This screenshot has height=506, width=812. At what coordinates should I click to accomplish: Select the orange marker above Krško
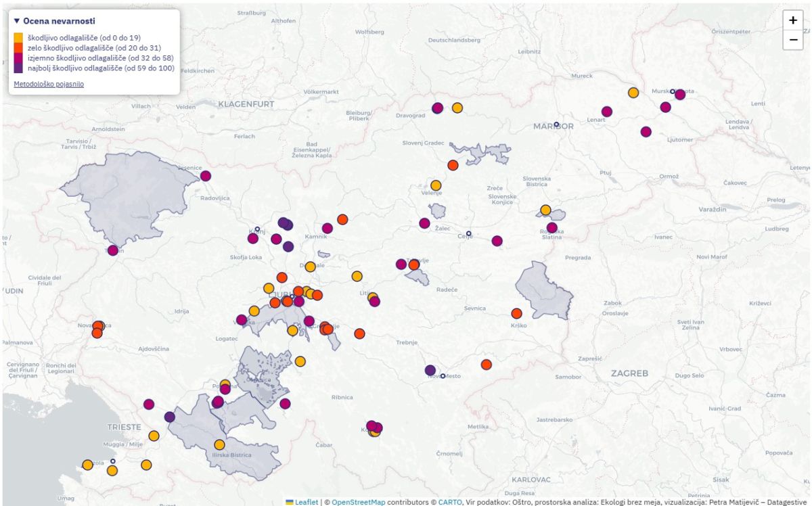516,313
